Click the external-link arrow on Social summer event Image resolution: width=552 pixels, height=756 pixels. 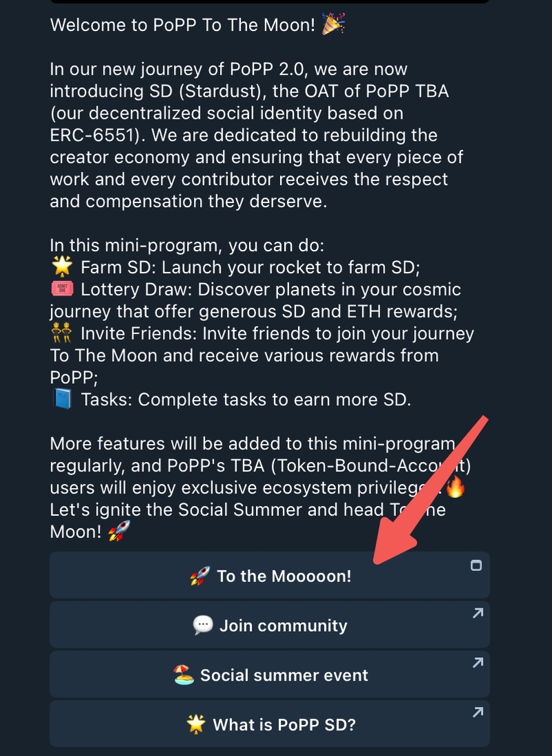[478, 663]
